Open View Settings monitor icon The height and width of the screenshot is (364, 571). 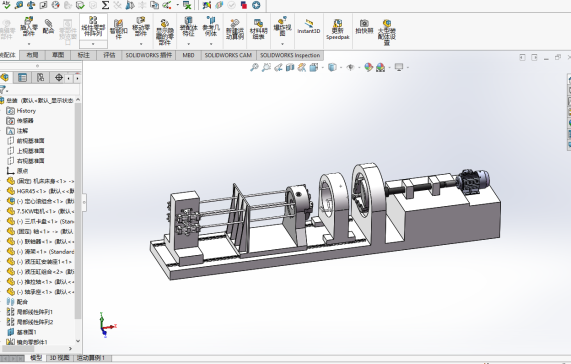coord(399,67)
